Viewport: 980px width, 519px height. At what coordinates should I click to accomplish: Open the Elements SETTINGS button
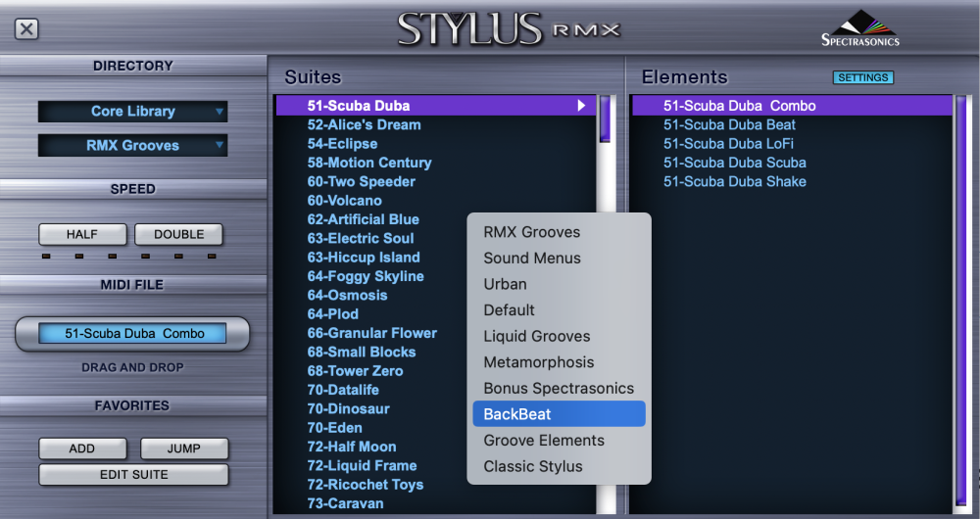[863, 77]
